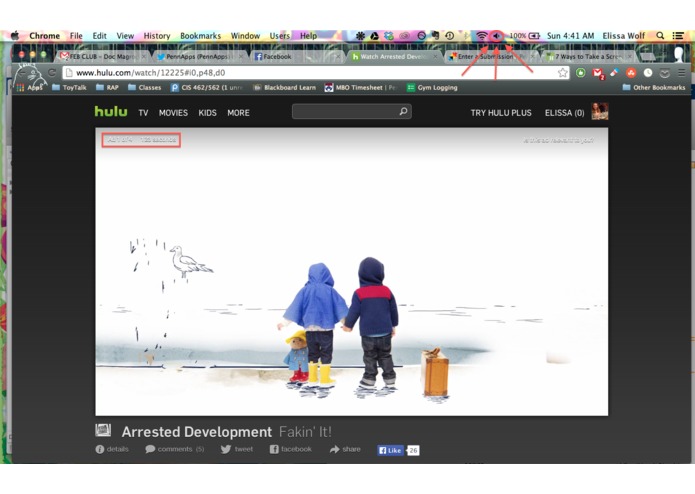Open the Gmail checker extension icon
The image size is (695, 494).
[x=597, y=73]
